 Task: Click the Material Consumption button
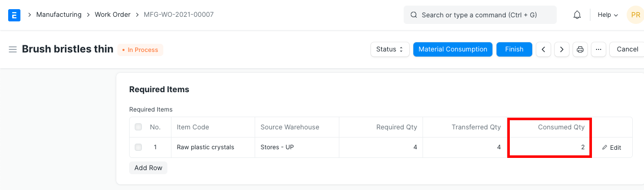(453, 49)
